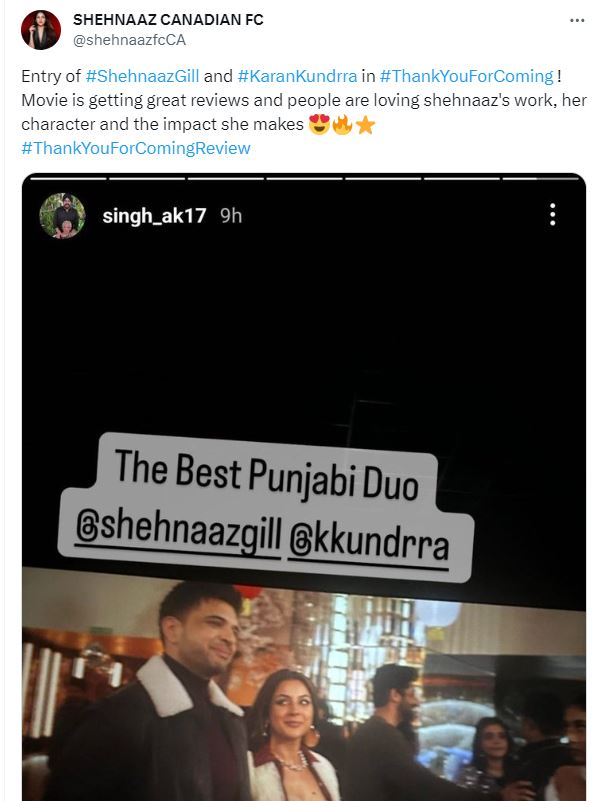Open the #ThankYouForComingReview hashtag
The width and height of the screenshot is (597, 801).
136,148
